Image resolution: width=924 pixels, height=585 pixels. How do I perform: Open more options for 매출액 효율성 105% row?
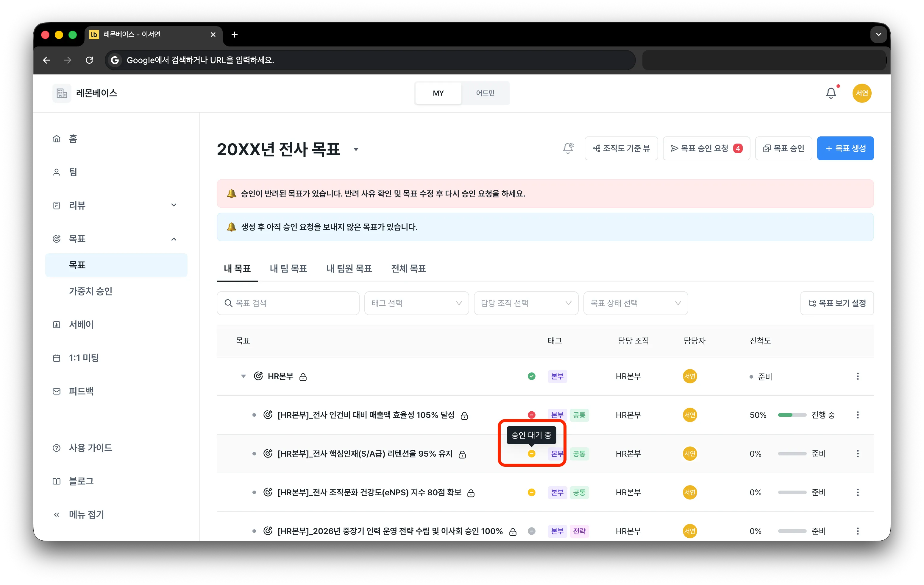point(858,415)
